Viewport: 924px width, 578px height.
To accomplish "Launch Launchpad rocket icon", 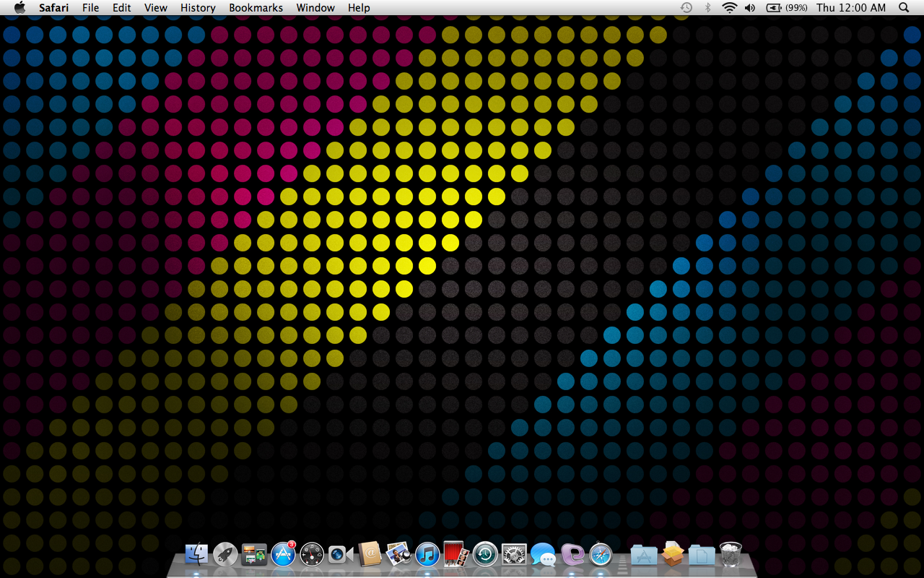I will [225, 554].
